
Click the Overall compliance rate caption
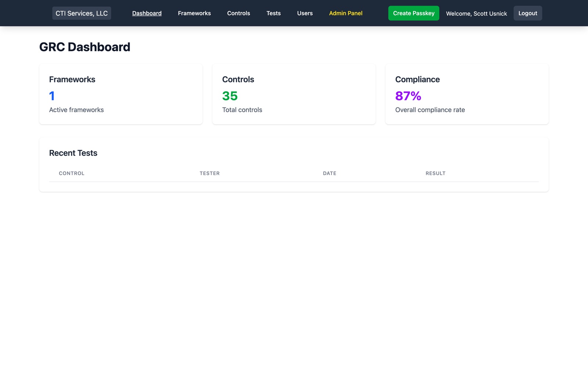[x=430, y=110]
